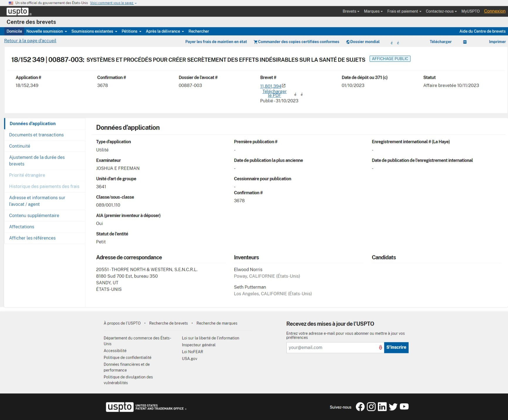Expand the Brevets dropdown in top bar
This screenshot has width=508, height=420.
[x=351, y=11]
